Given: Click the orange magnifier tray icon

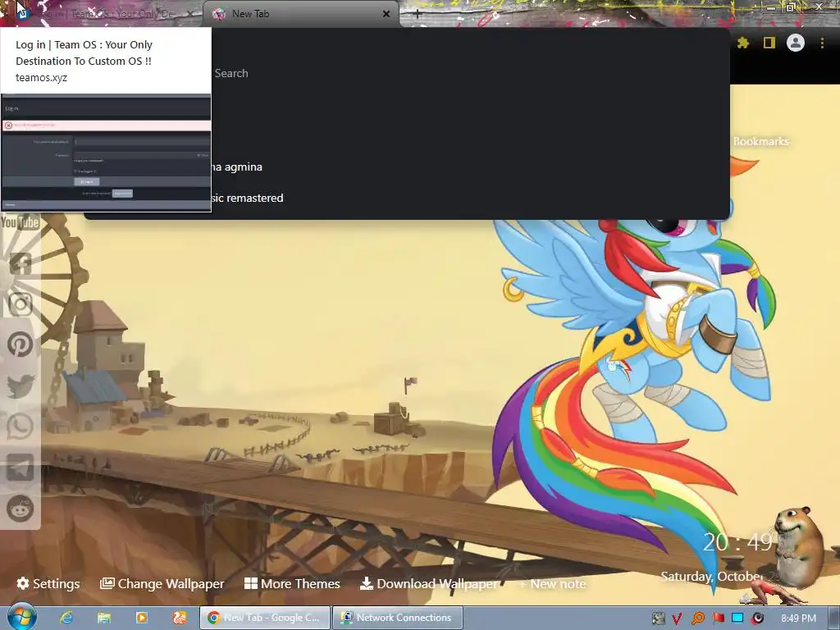Looking at the screenshot, I should (697, 619).
